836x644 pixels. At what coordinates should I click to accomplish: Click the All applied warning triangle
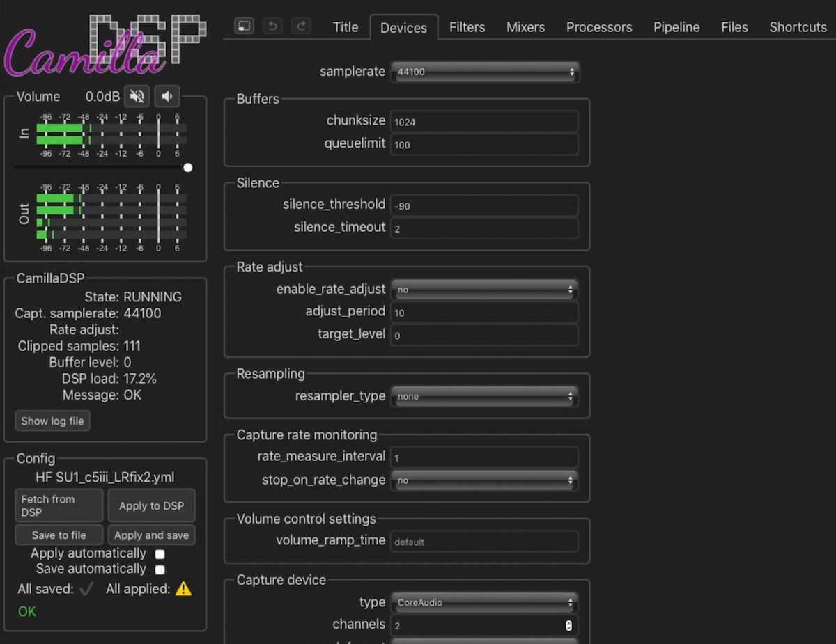(183, 589)
